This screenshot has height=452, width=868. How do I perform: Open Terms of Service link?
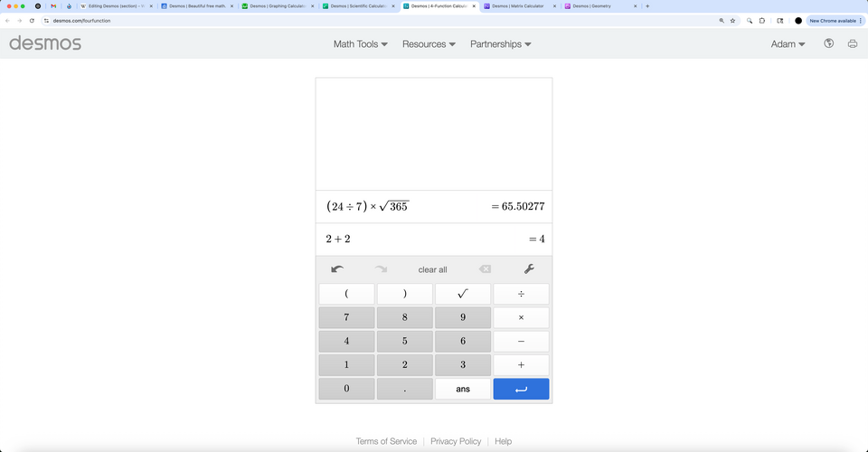(x=386, y=441)
